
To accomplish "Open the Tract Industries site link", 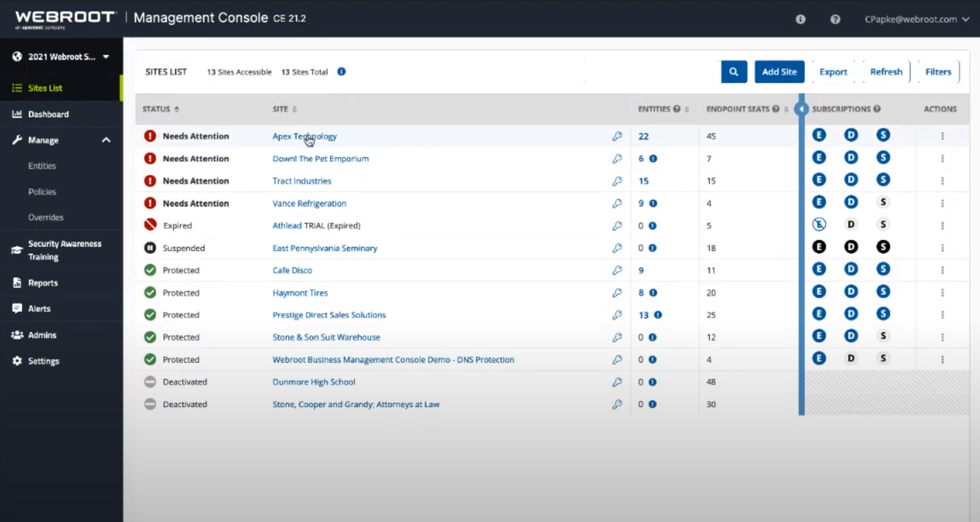I will click(302, 181).
